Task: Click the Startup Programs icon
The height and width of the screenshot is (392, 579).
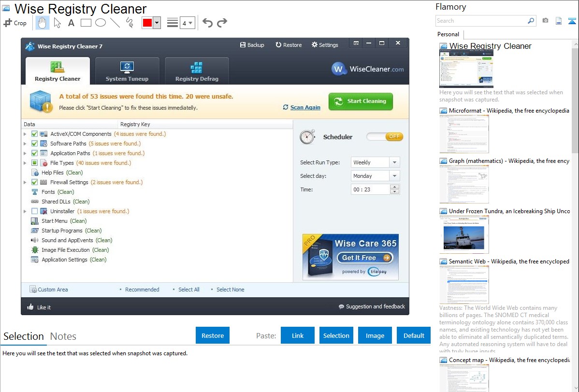Action: pyautogui.click(x=35, y=231)
